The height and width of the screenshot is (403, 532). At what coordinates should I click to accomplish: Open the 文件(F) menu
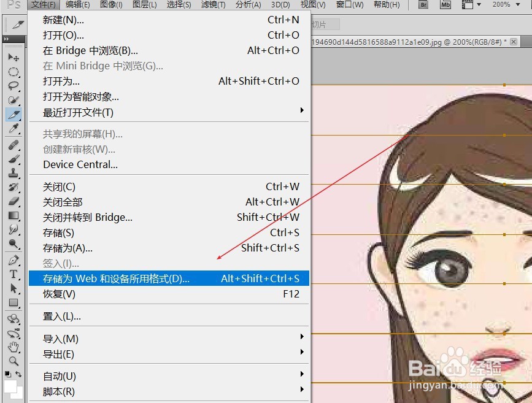44,5
